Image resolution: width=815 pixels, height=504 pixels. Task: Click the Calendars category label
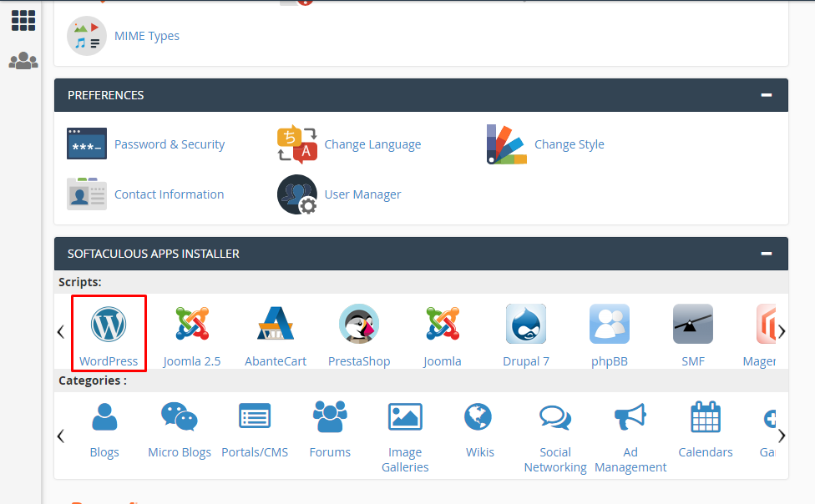click(x=706, y=452)
